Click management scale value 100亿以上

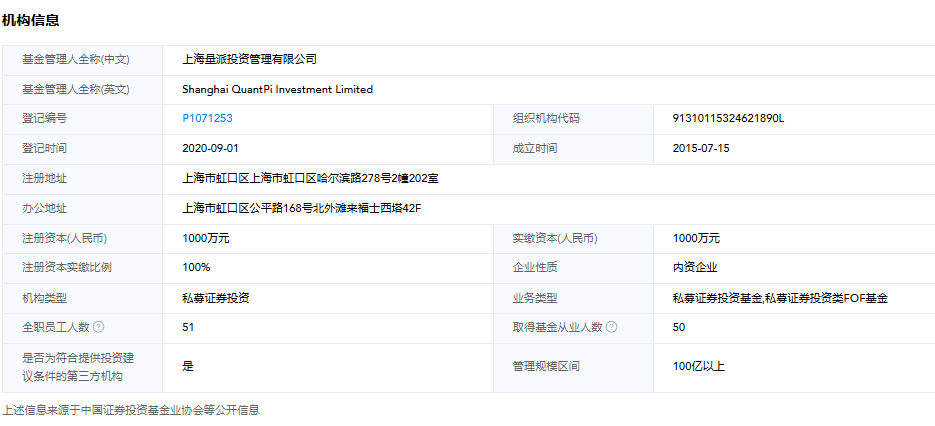[699, 366]
